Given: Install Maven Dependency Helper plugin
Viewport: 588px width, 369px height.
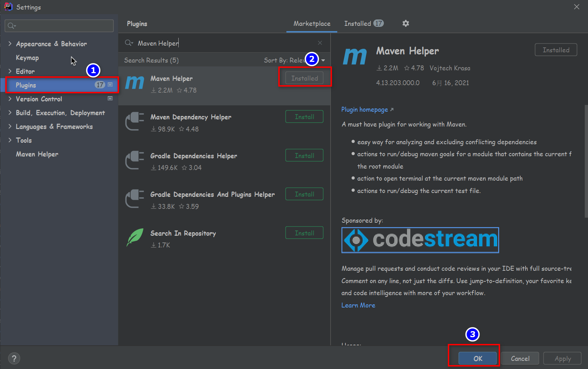Looking at the screenshot, I should pyautogui.click(x=304, y=117).
